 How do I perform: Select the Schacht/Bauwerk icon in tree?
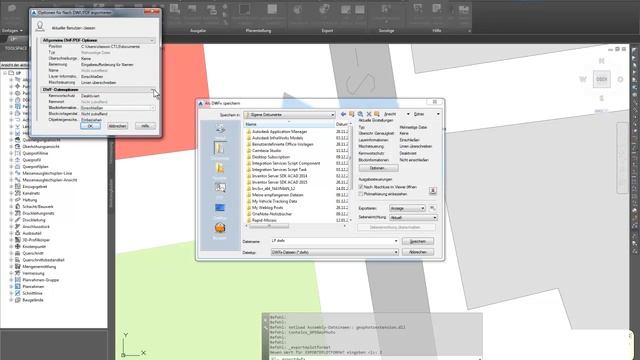(x=18, y=207)
